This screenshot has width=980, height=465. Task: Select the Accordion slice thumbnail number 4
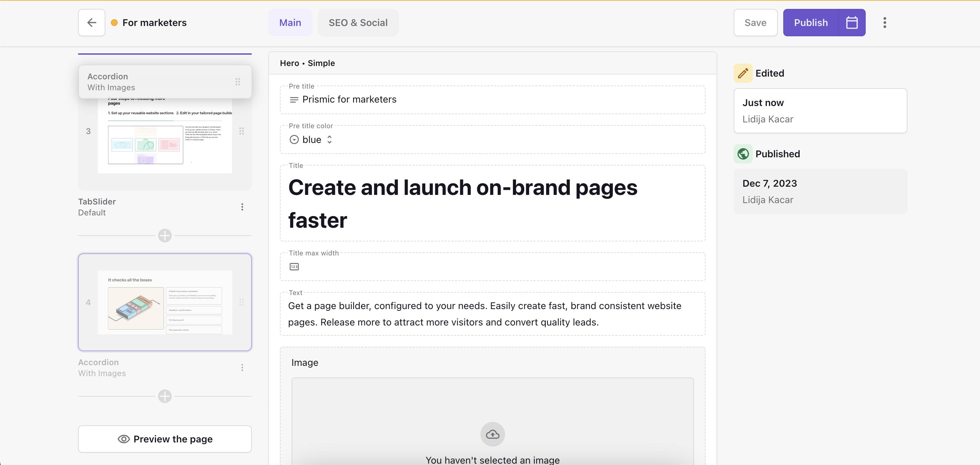[165, 302]
